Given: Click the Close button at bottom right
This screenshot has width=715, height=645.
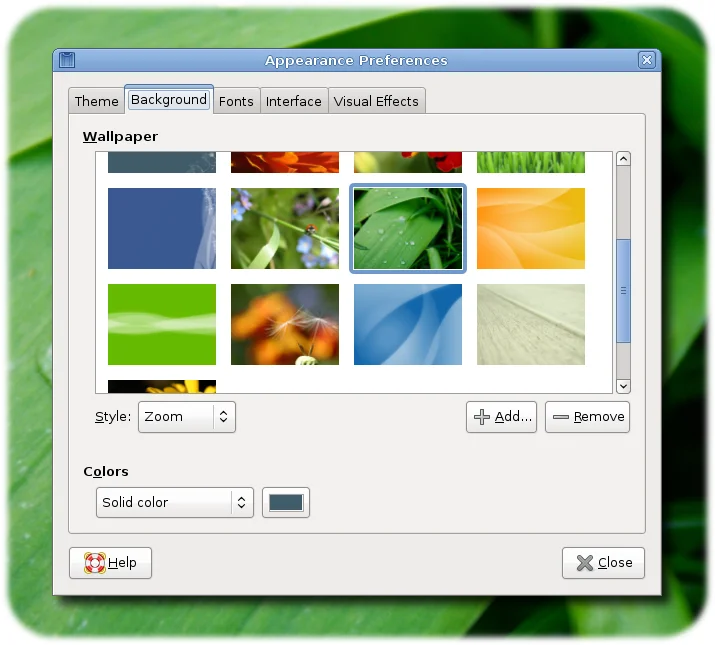Looking at the screenshot, I should tap(603, 563).
